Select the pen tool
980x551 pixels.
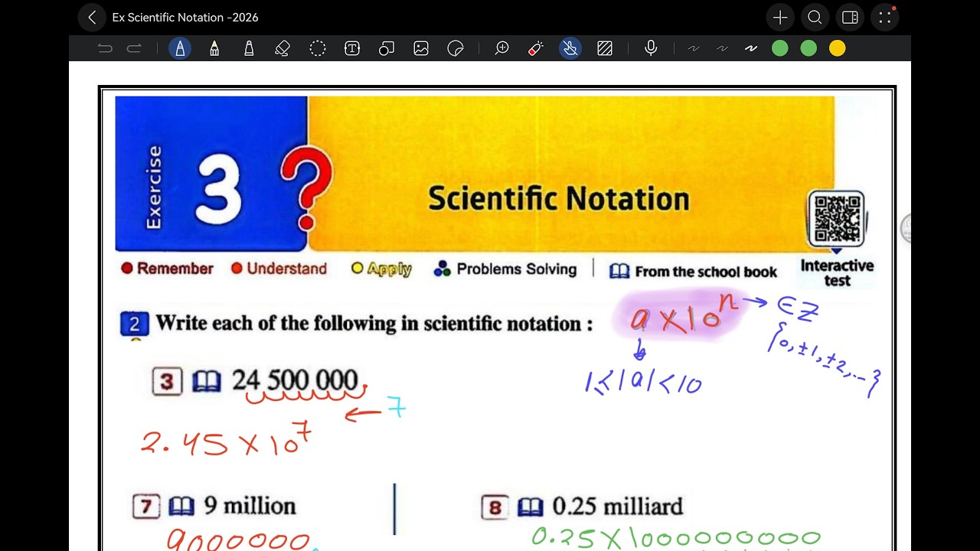(x=180, y=48)
